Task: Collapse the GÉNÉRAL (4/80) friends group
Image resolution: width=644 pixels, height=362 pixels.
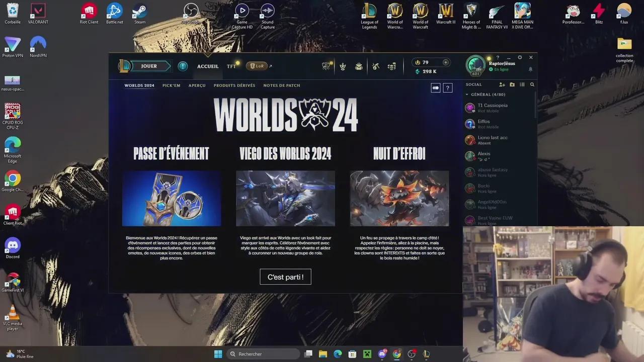Action: (x=467, y=95)
